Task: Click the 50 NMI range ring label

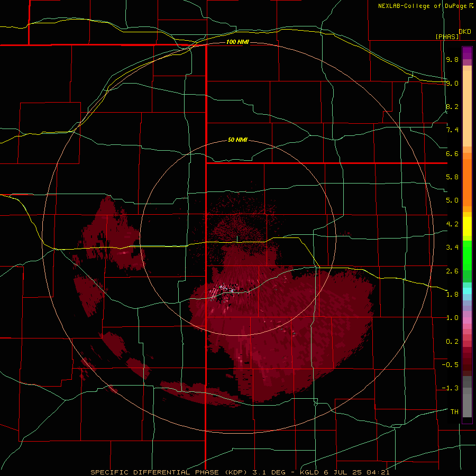Action: (237, 140)
